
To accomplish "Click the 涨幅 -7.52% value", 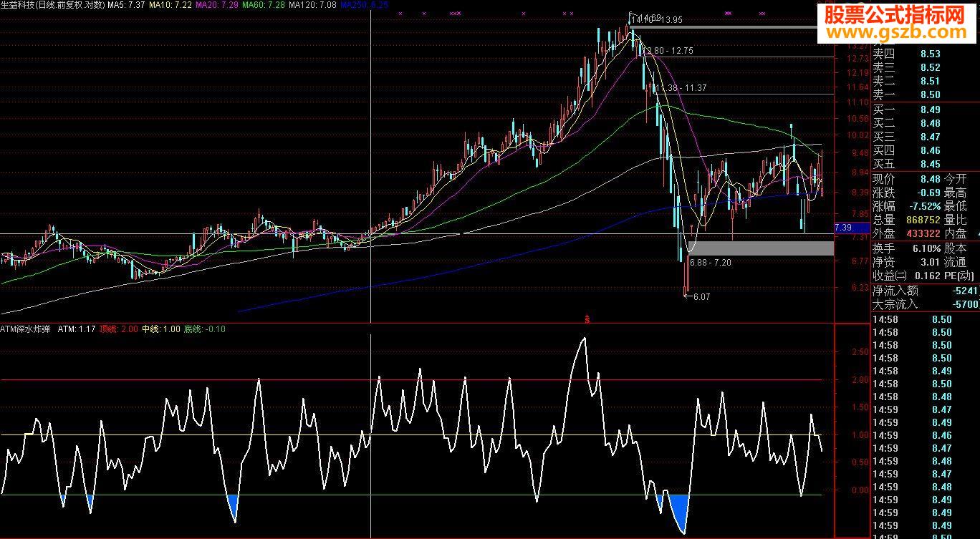I will [x=923, y=206].
